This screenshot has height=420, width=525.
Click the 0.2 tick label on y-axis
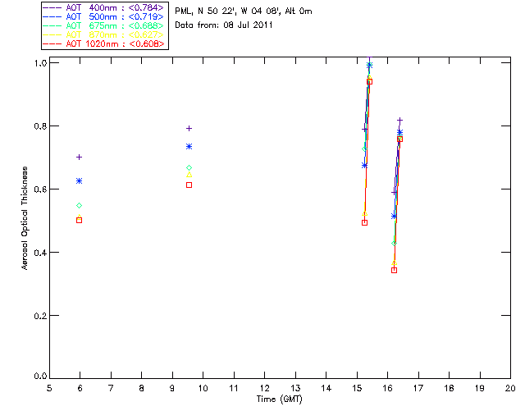(x=39, y=316)
